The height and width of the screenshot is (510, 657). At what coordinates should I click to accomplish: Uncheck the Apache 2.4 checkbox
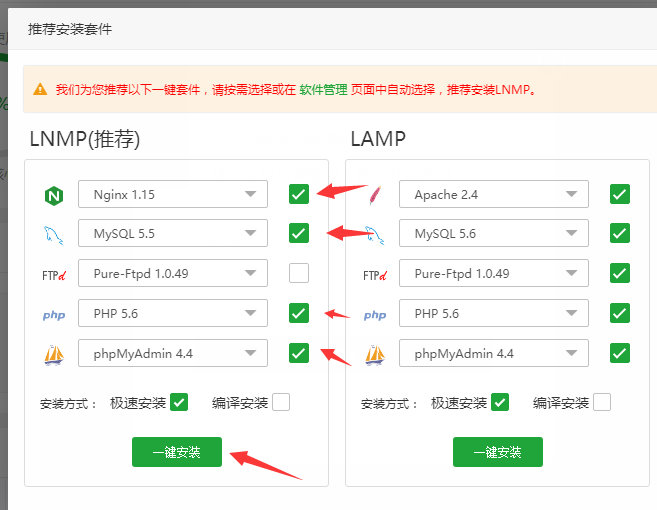[x=620, y=194]
